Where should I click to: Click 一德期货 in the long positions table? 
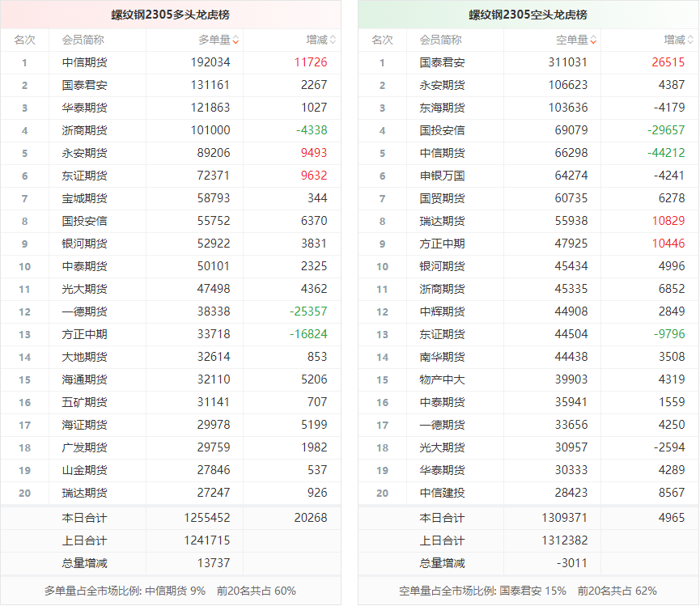coord(84,311)
